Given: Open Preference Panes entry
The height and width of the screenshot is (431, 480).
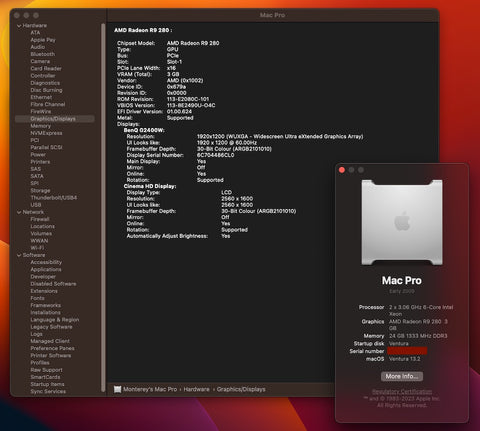Looking at the screenshot, I should [52, 348].
